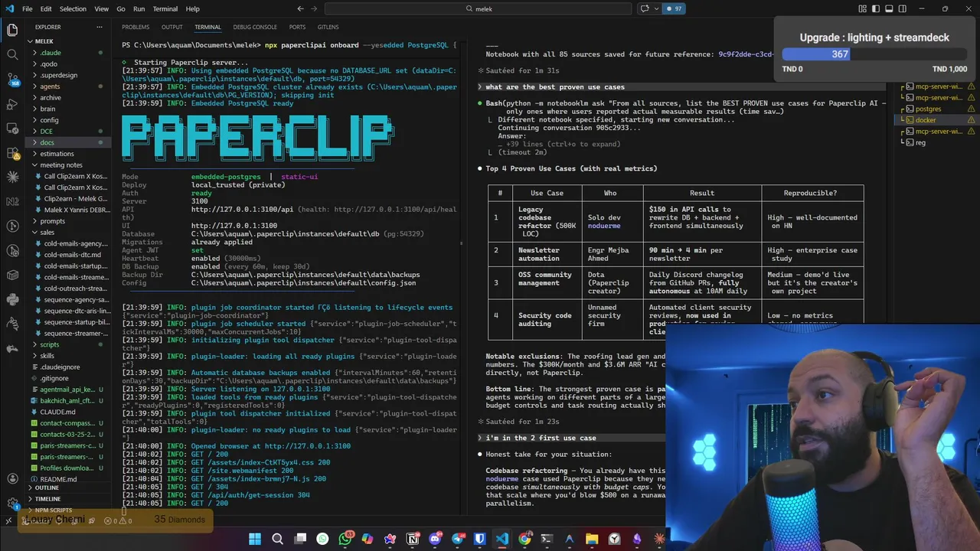980x551 pixels.
Task: Switch to the PROBLEMS panel tab
Action: [x=136, y=28]
